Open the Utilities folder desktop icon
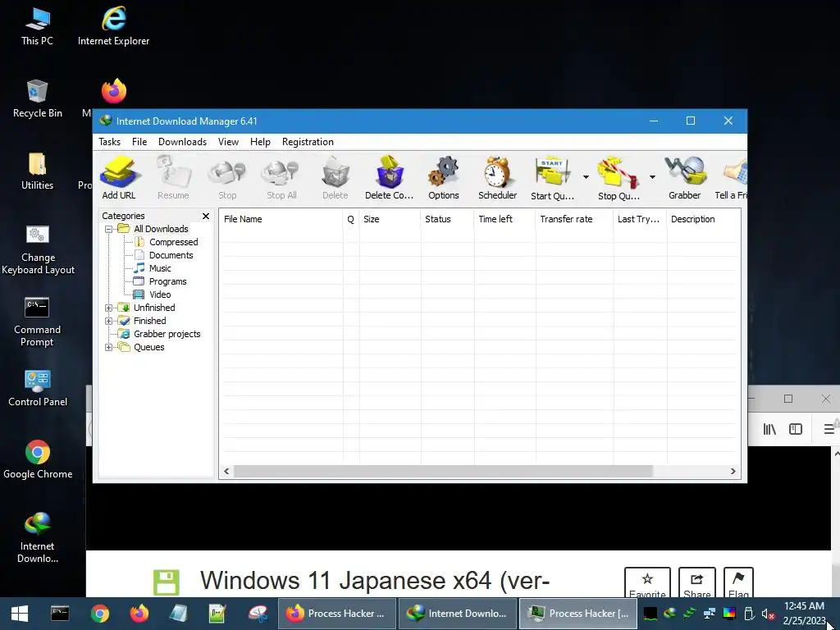 [x=37, y=171]
